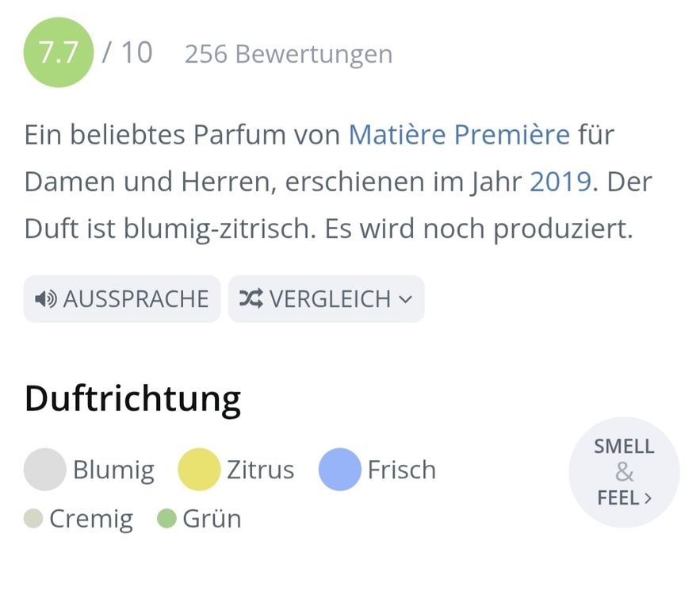The height and width of the screenshot is (595, 700).
Task: Click the shuffle compare icon
Action: [251, 298]
